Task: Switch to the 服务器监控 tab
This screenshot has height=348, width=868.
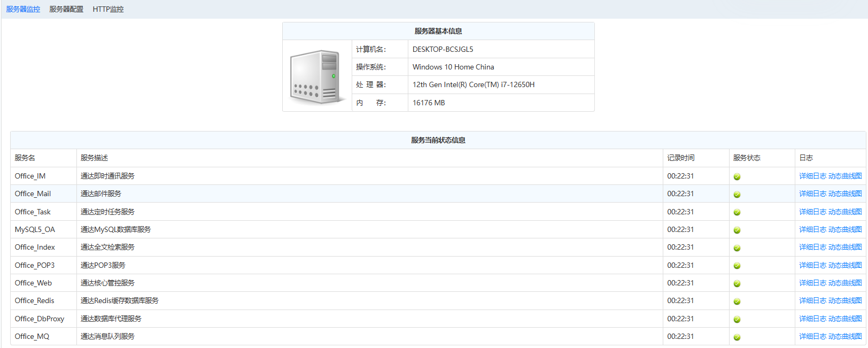Action: point(23,9)
